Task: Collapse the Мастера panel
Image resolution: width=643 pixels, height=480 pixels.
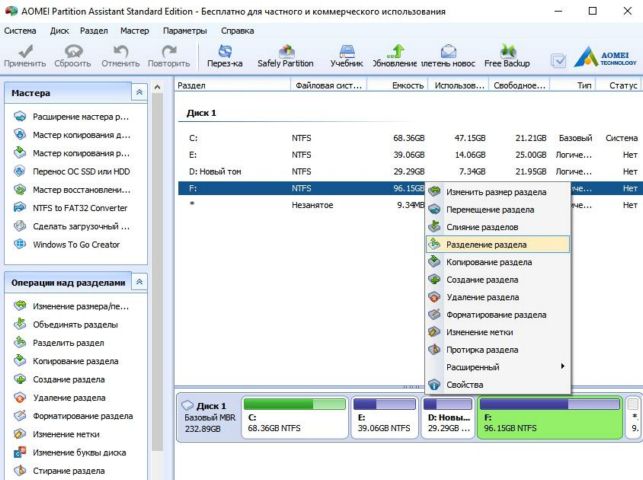Action: (x=139, y=93)
